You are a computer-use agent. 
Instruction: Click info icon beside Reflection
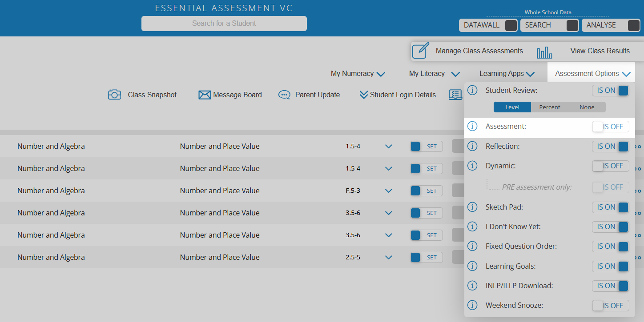(472, 146)
